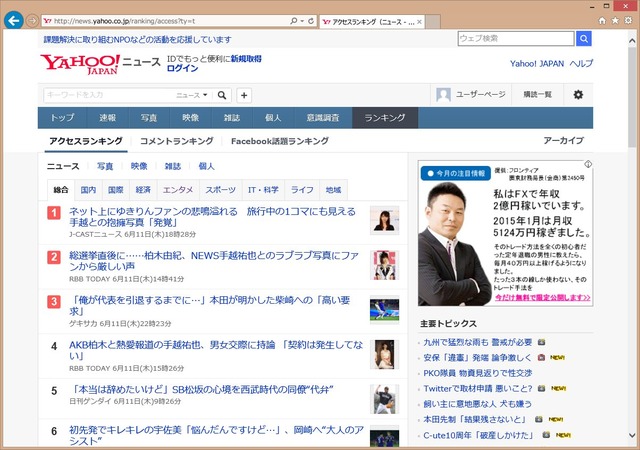The image size is (640, 450).
Task: Open ユーザーページ
Action: point(480,95)
